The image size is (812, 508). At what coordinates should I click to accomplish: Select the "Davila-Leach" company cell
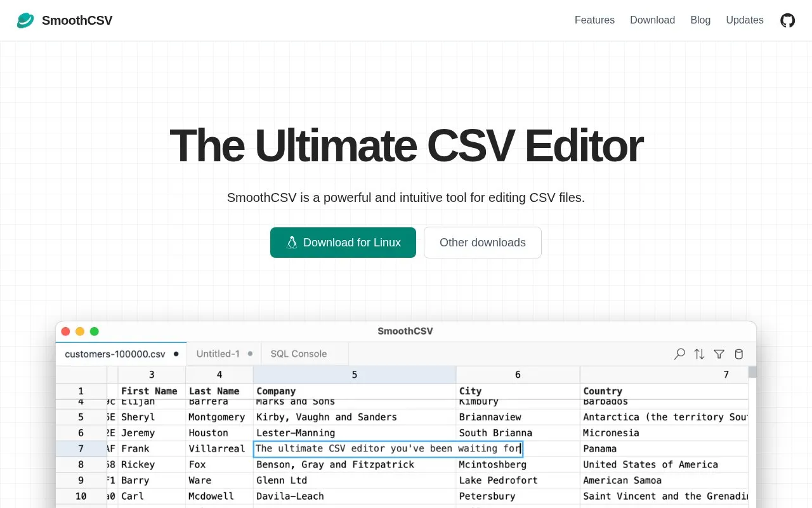tap(355, 497)
